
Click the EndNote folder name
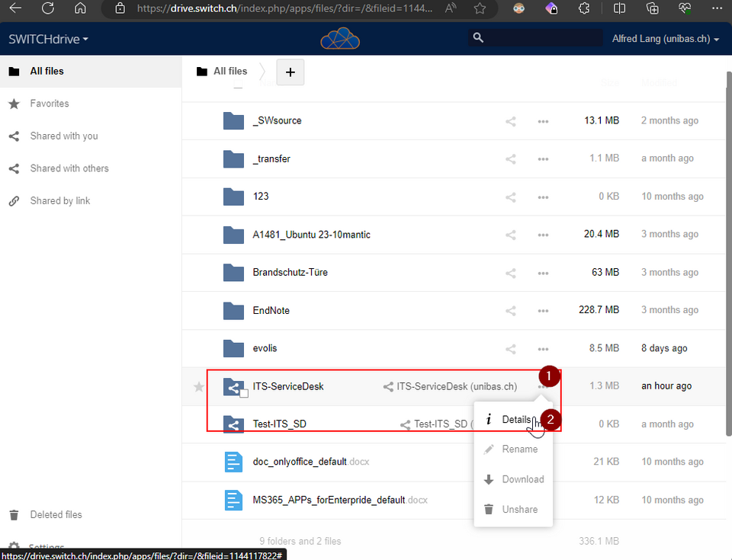(x=271, y=311)
